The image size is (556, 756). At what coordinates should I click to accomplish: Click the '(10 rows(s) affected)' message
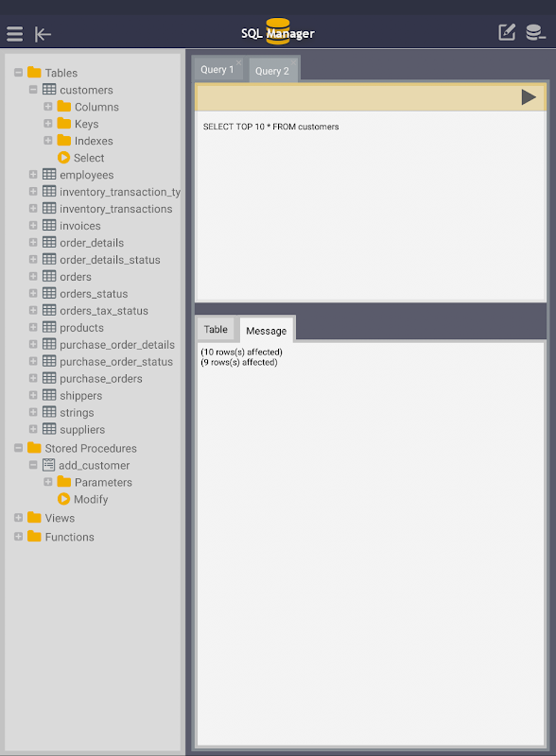click(x=241, y=352)
